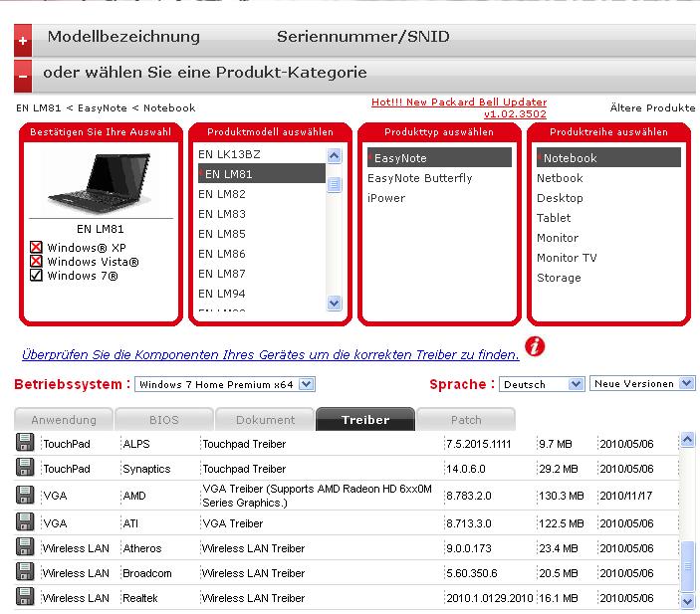Viewport: 700px width, 614px height.
Task: Click driver list scroll down arrow
Action: [x=687, y=601]
